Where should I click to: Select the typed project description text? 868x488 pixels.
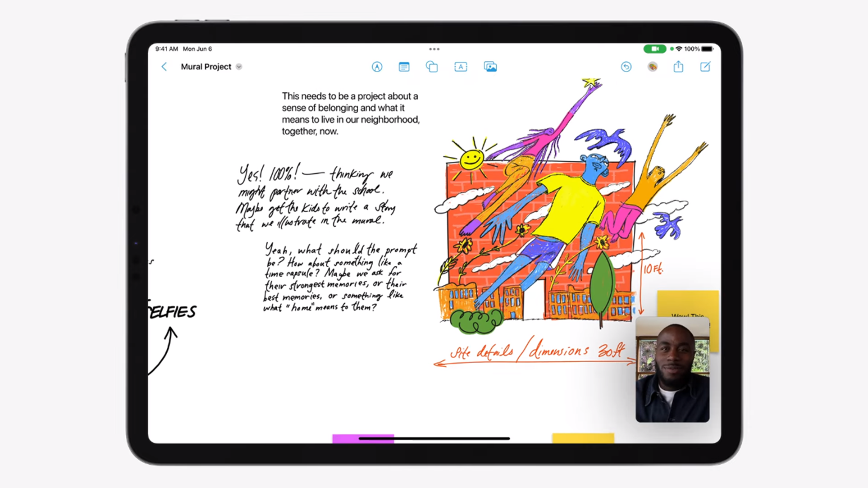click(x=350, y=114)
